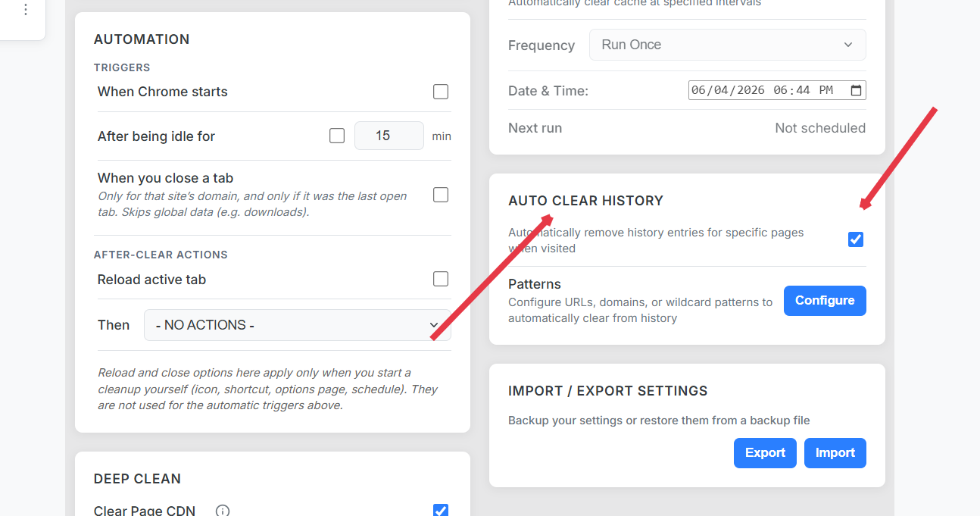This screenshot has width=980, height=516.
Task: Click the Next run label
Action: [535, 128]
